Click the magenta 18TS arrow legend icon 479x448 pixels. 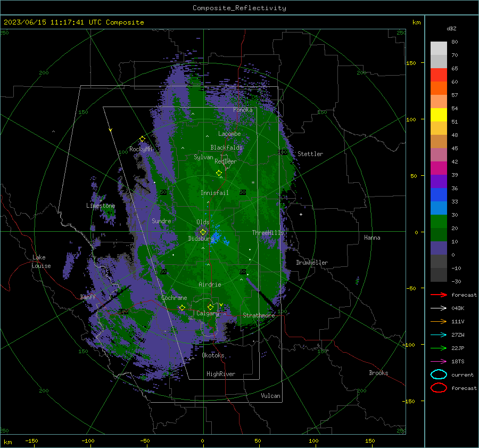coord(439,362)
